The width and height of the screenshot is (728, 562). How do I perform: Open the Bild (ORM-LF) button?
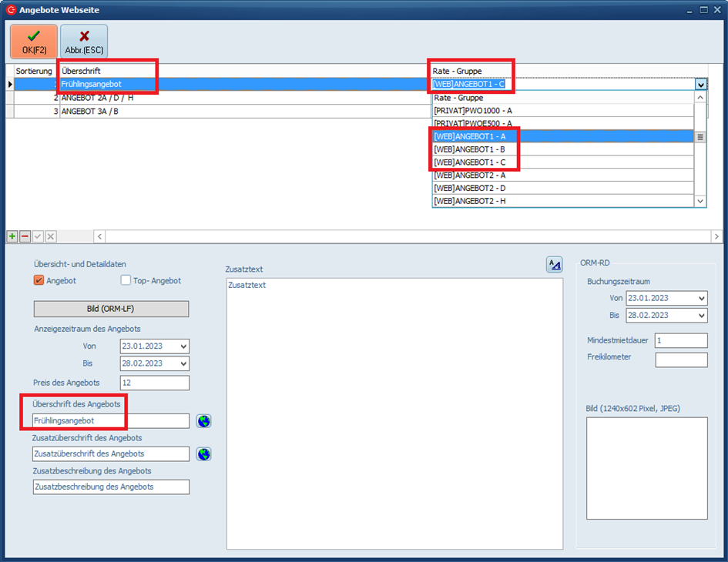[x=111, y=309]
